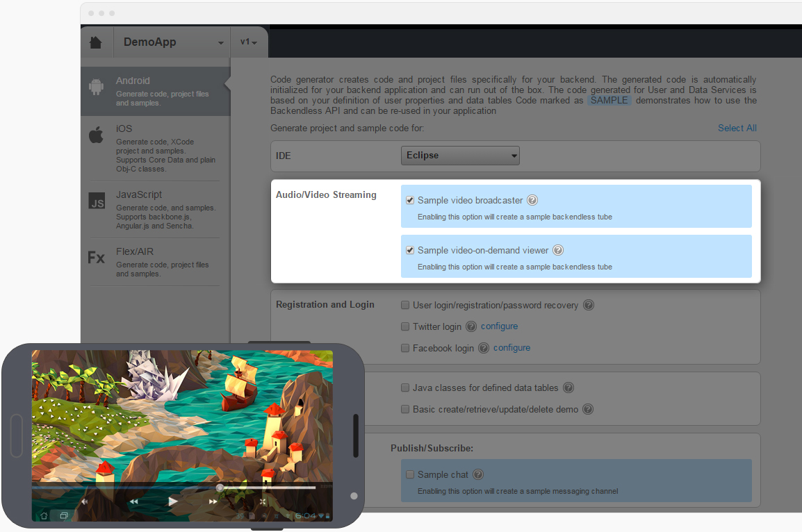Screen dimensions: 802x532
Task: Show help icon next to Twitter login
Action: coord(471,326)
